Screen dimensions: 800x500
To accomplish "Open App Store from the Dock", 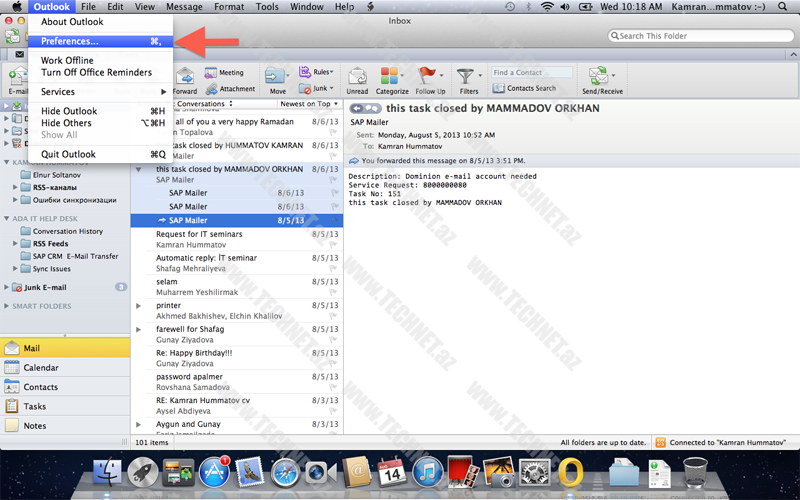I will tap(214, 472).
